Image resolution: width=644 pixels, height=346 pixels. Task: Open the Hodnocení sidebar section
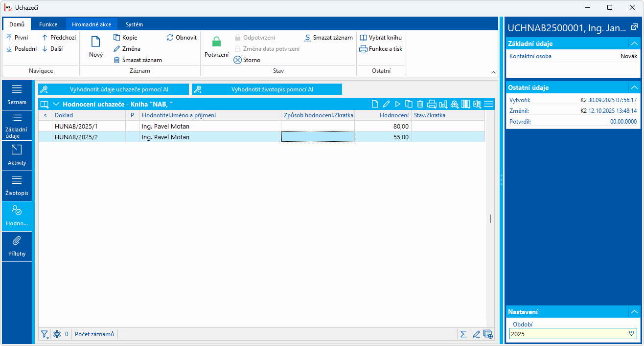(17, 216)
